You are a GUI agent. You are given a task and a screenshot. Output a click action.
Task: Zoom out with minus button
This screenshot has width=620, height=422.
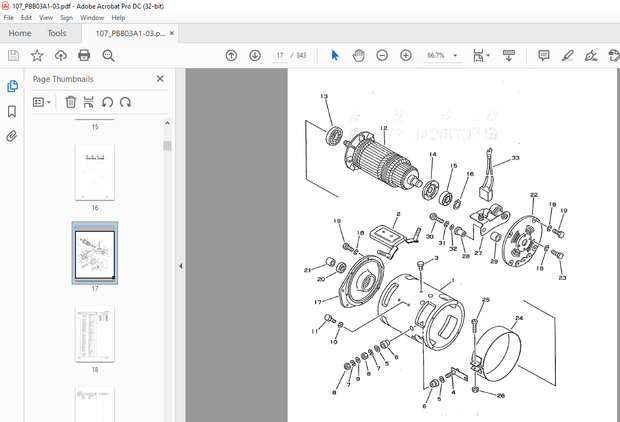point(382,55)
